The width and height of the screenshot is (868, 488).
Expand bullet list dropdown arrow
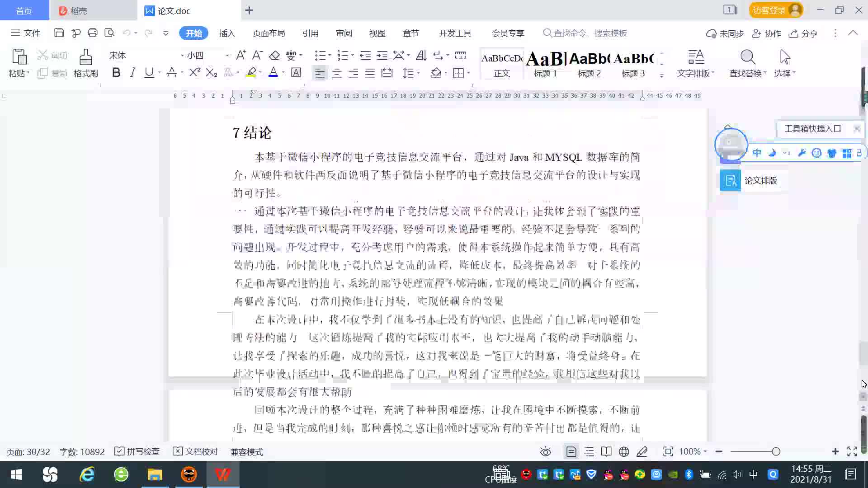point(330,55)
